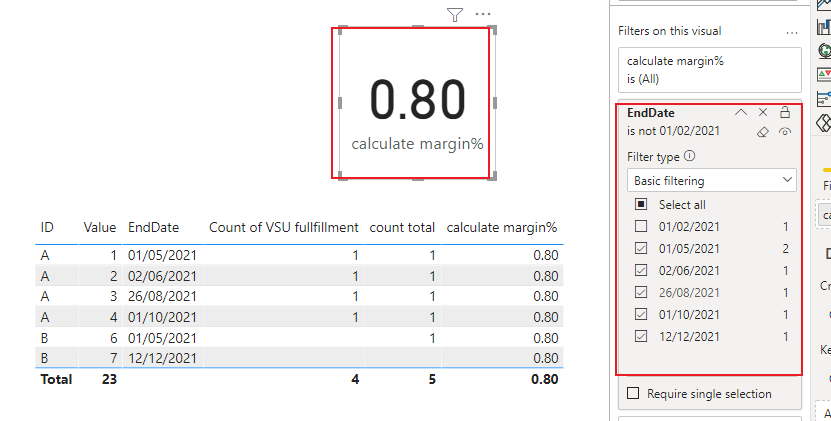Click the total Value 23 cell

[109, 379]
